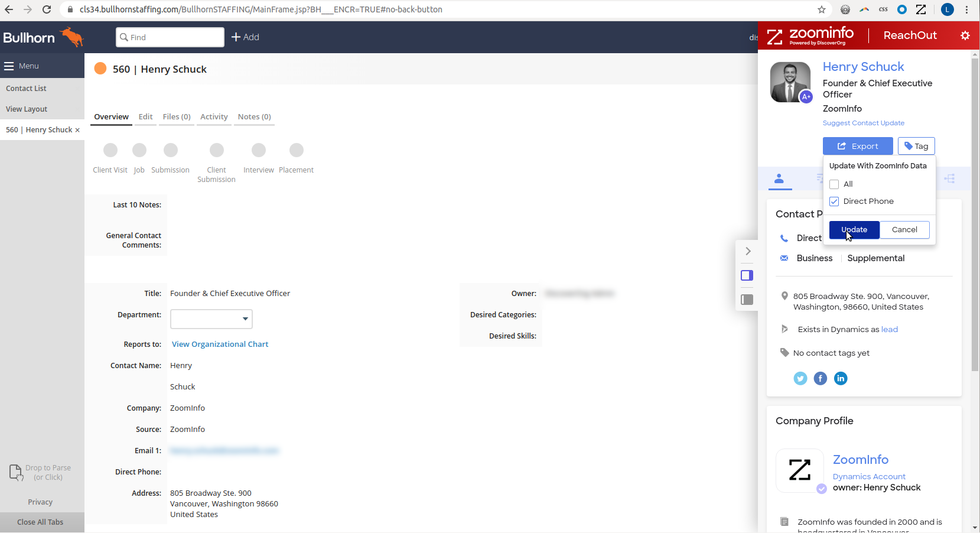Close the 560 Henry Schuck tab
This screenshot has height=533, width=980.
(77, 130)
